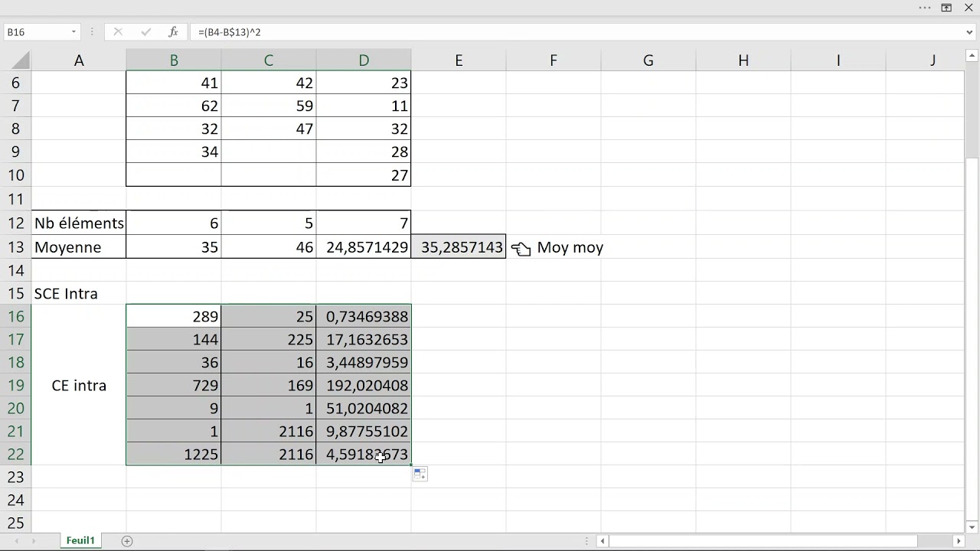Open the Name Box dropdown arrow

click(x=73, y=32)
